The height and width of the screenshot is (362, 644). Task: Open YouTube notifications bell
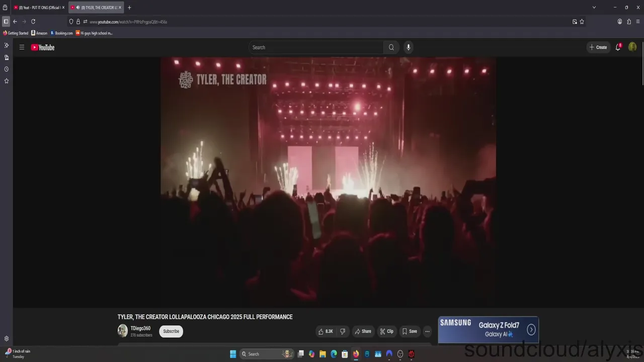[618, 47]
